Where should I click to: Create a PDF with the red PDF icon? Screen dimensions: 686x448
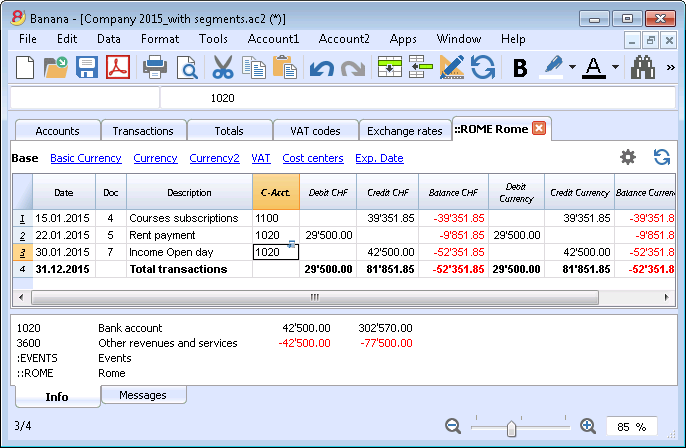click(x=118, y=67)
